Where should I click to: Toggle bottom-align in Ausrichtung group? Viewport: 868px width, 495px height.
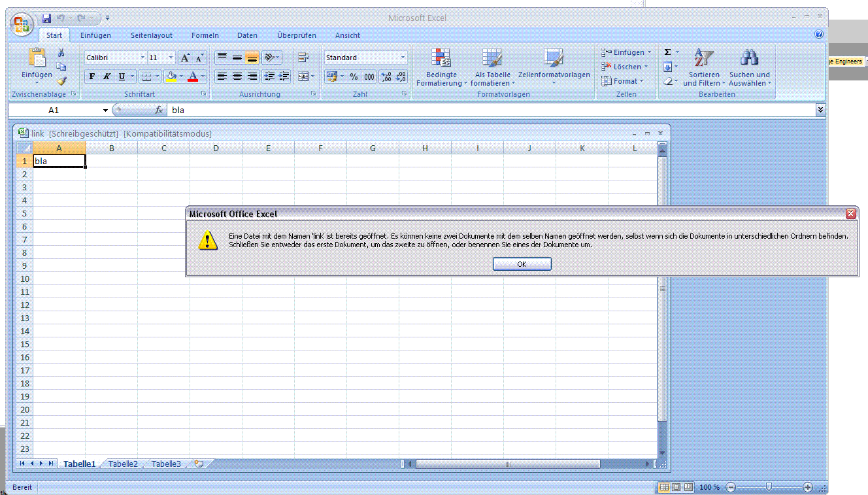252,58
